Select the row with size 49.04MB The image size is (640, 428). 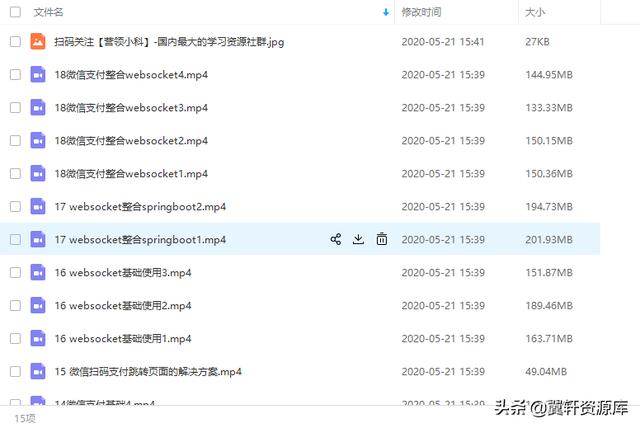point(300,371)
